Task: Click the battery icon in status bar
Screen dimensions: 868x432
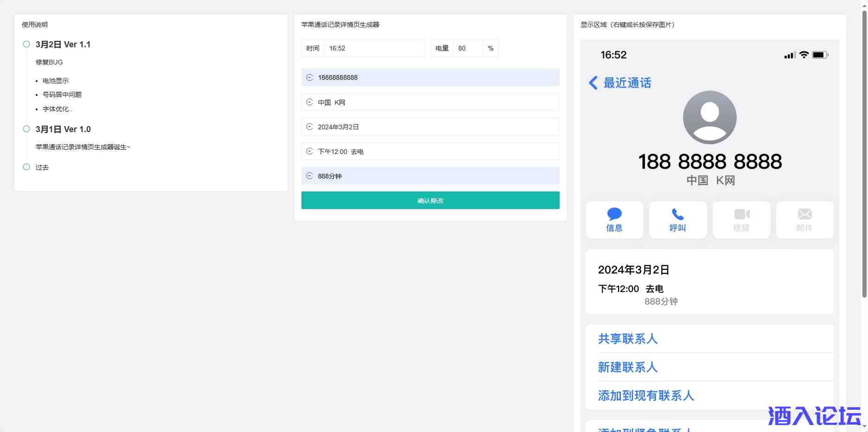Action: 819,55
